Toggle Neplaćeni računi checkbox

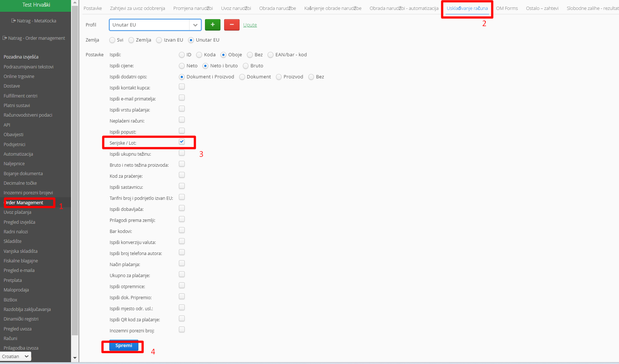182,120
